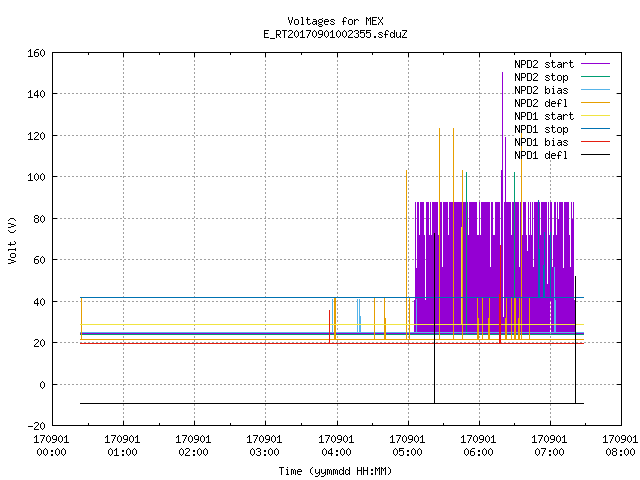Click the 60 y-axis tick value

tap(39, 260)
